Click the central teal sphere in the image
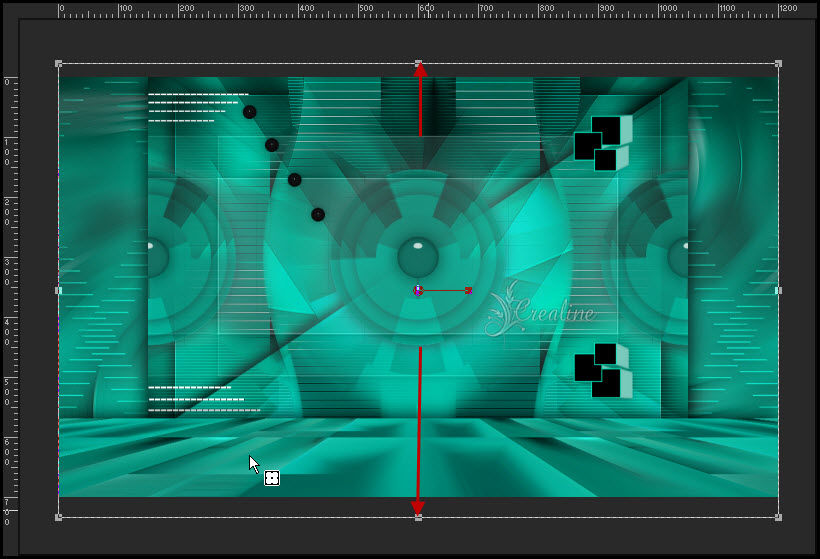Screen dimensions: 820x559 coord(418,257)
